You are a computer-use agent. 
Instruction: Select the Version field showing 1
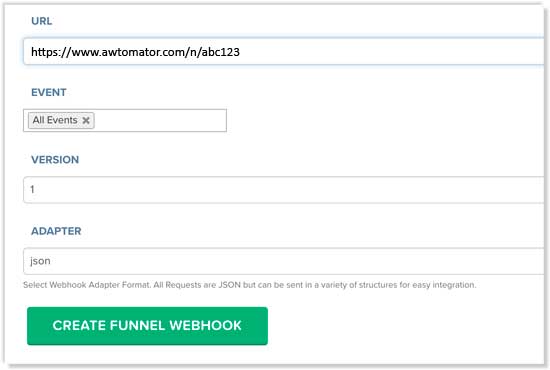pos(284,190)
